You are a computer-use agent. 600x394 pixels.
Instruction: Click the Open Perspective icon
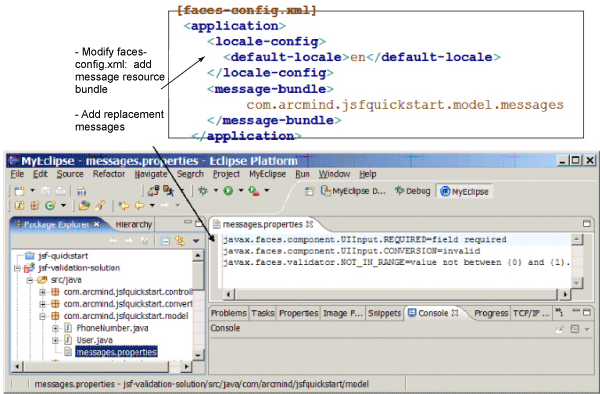click(309, 191)
